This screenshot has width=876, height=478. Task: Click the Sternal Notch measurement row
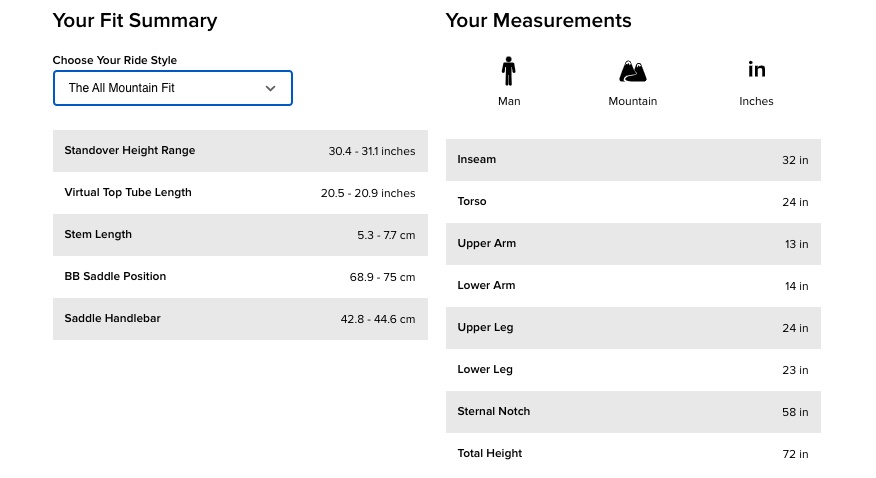[633, 412]
